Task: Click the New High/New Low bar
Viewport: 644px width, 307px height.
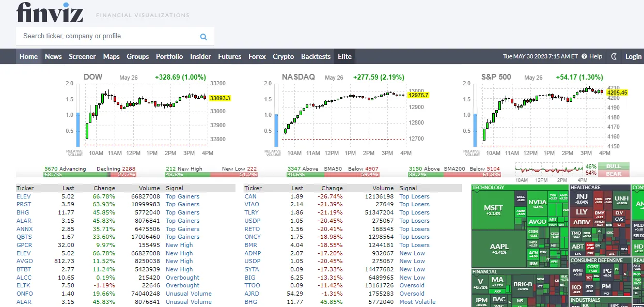Action: [x=211, y=175]
